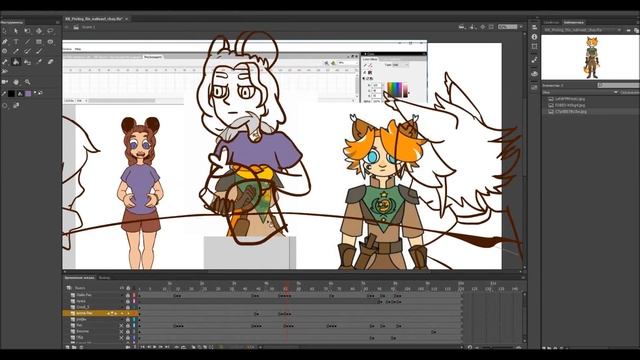The width and height of the screenshot is (640, 360).
Task: Select the Selection arrow tool
Action: [x=4, y=31]
